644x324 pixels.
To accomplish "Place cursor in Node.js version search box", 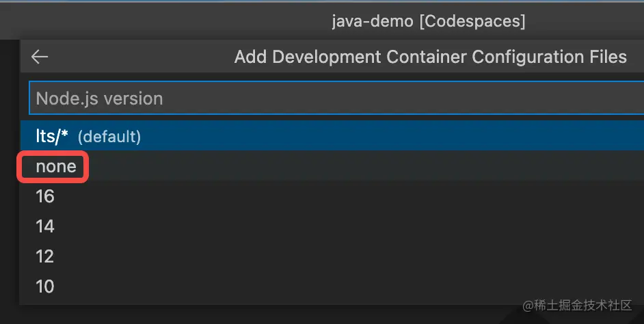I will 336,98.
